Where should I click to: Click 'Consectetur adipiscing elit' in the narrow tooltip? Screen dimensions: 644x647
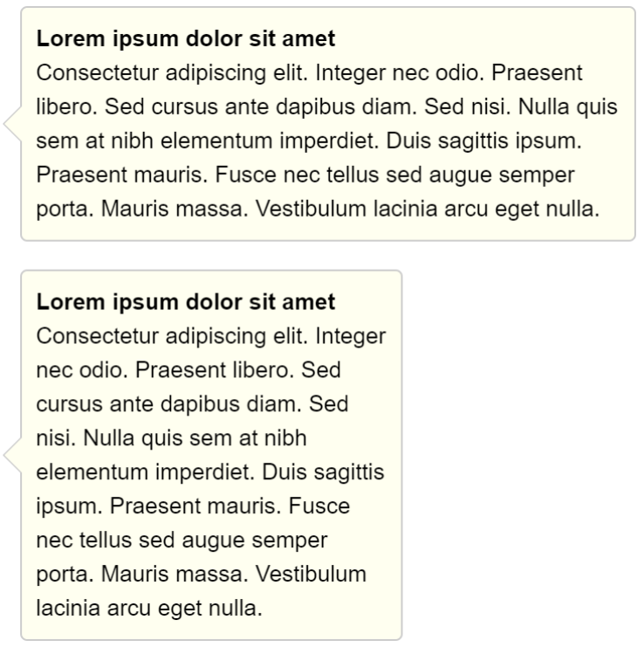[x=172, y=336]
